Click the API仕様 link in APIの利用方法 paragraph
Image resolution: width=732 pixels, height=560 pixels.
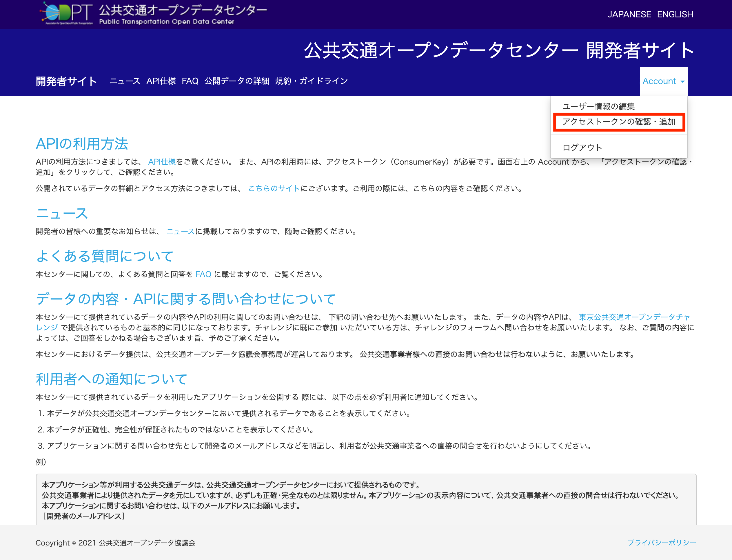[x=162, y=162]
